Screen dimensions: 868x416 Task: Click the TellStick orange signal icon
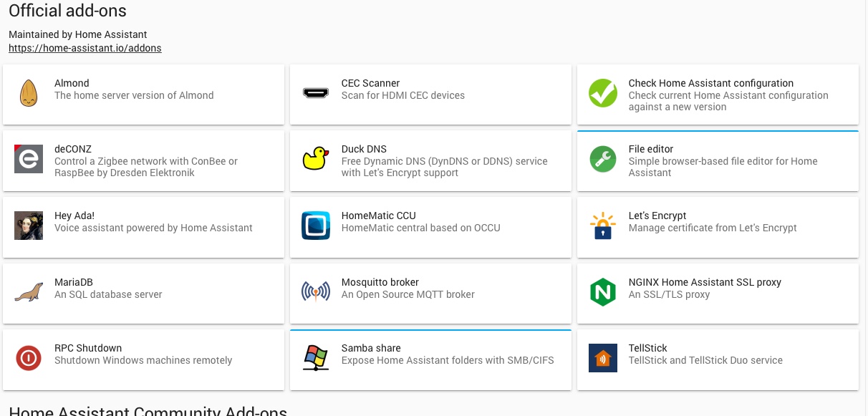(x=603, y=358)
